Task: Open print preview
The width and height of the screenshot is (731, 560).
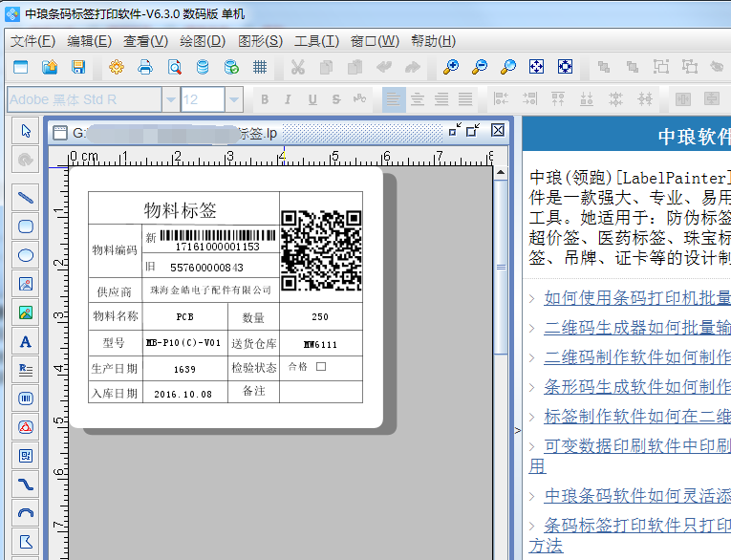Action: 174,67
